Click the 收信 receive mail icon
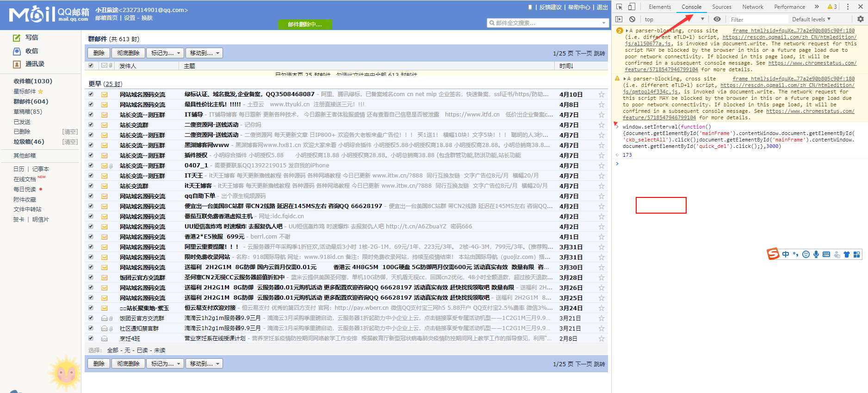 (x=17, y=51)
